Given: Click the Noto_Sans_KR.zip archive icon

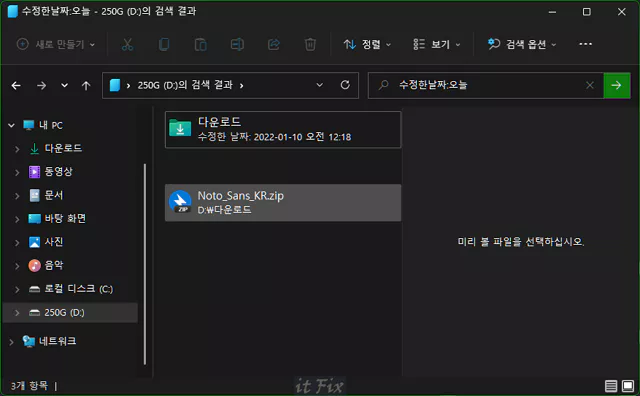Looking at the screenshot, I should [x=180, y=202].
